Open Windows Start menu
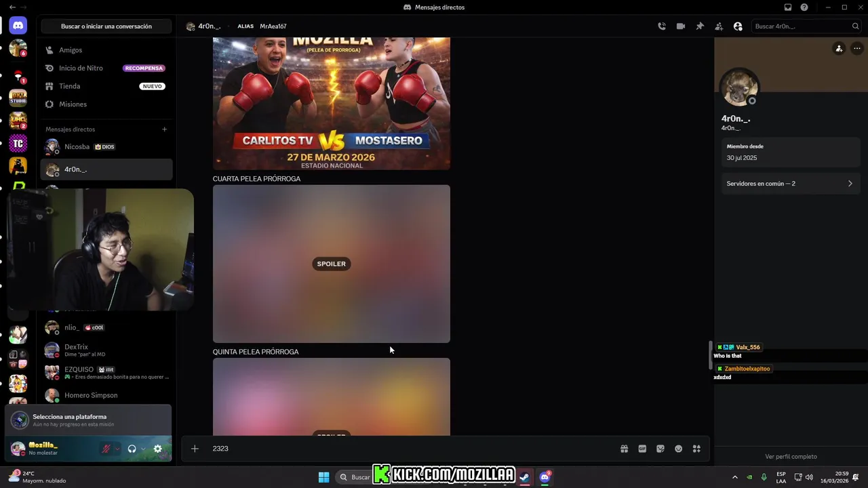This screenshot has height=488, width=868. point(324,477)
